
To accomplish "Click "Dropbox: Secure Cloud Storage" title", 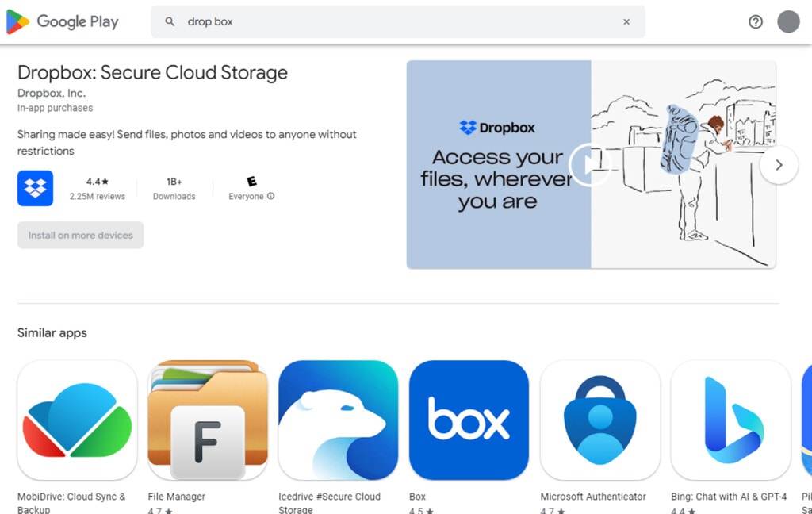I will 153,72.
